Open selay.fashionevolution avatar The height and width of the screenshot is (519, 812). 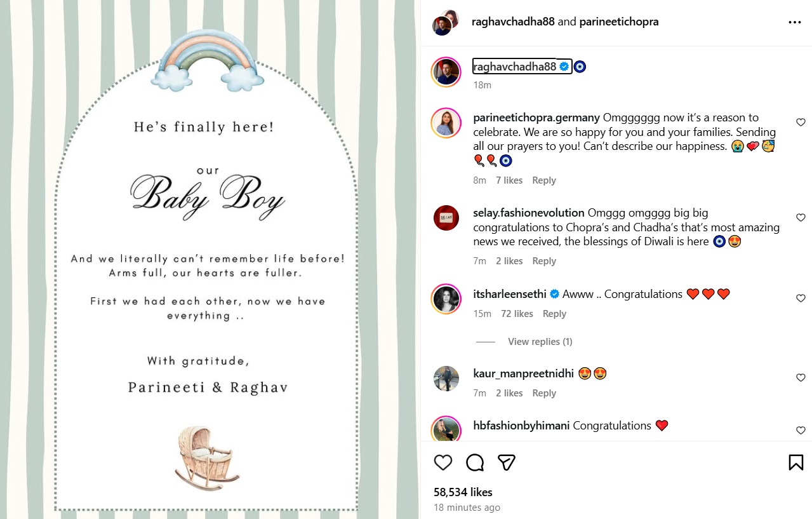[446, 219]
